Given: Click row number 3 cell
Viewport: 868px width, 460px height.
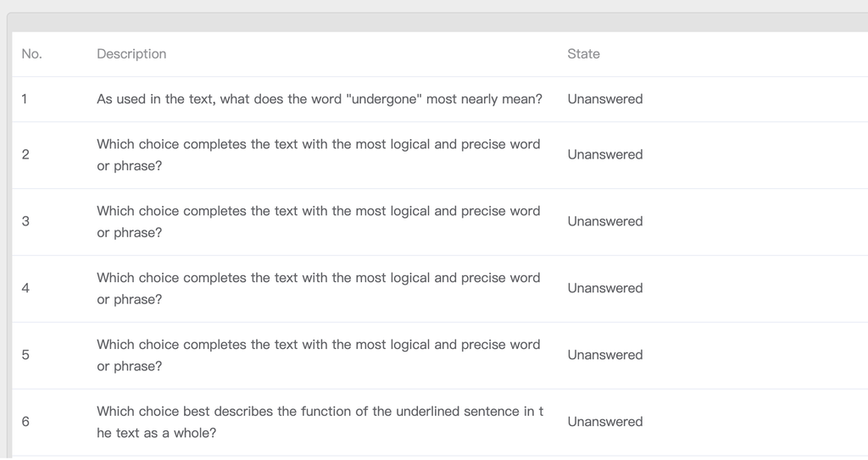Looking at the screenshot, I should click(25, 222).
